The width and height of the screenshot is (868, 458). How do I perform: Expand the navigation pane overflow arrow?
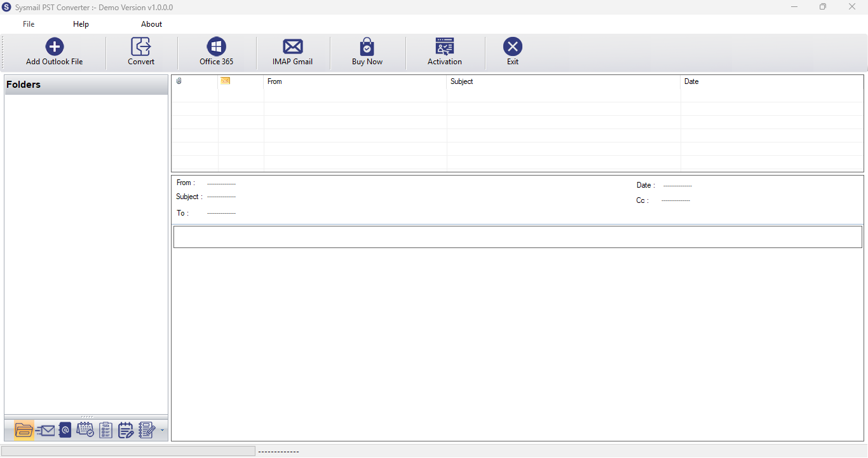coord(162,431)
